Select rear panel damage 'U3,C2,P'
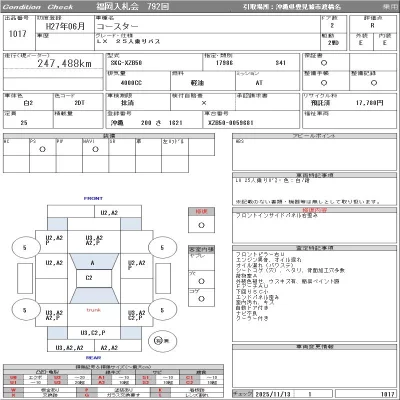This screenshot has width=400, height=400. coord(93,333)
